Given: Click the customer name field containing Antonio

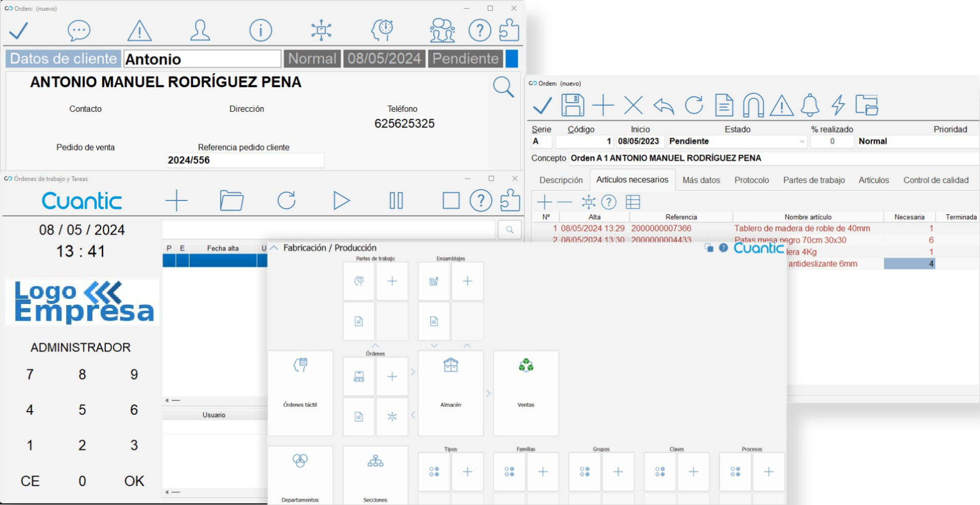Looking at the screenshot, I should [202, 59].
